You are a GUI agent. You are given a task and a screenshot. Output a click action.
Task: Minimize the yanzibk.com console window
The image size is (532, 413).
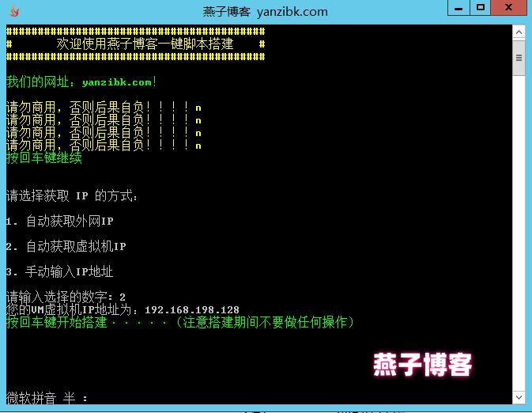458,8
